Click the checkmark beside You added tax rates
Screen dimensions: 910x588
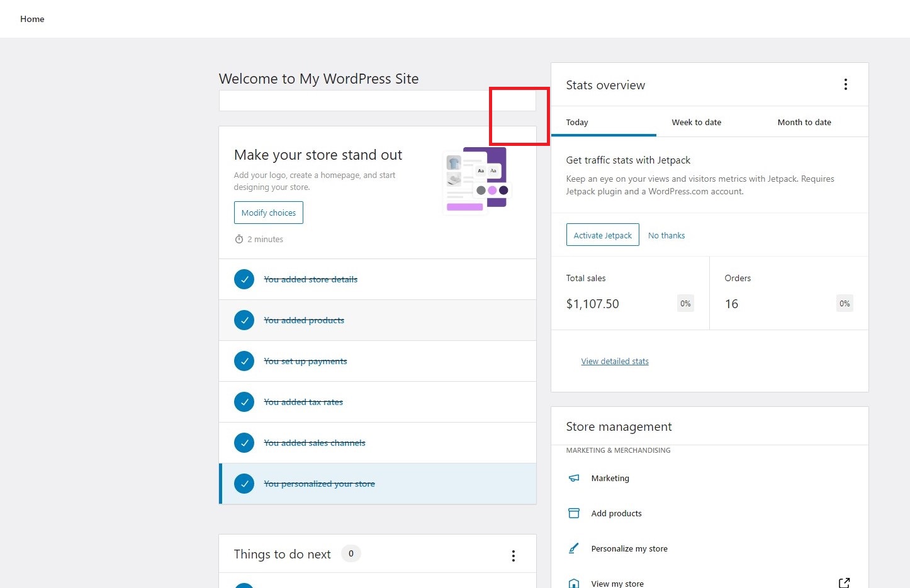[244, 402]
